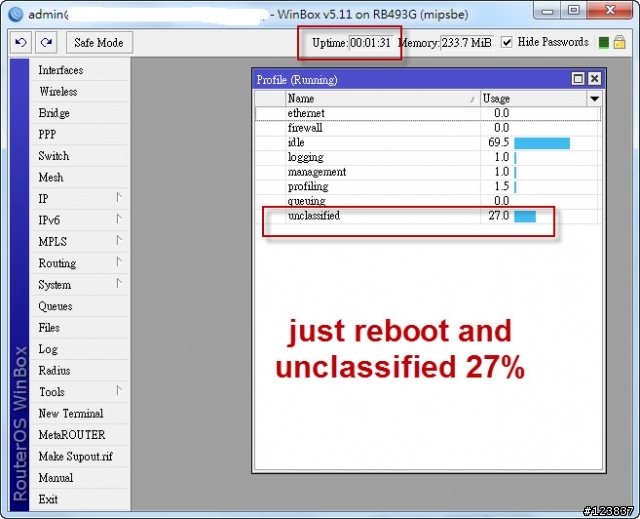
Task: Open the PPP menu
Action: point(80,135)
